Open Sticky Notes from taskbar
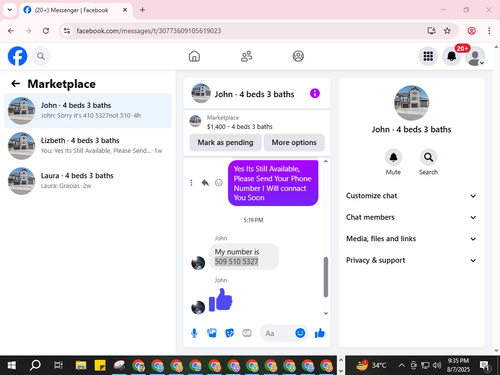The height and width of the screenshot is (375, 500). [100, 366]
